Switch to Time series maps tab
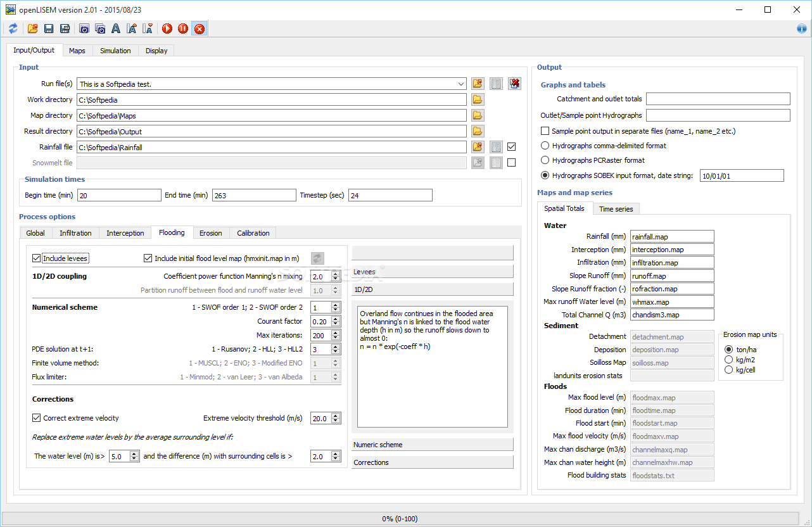 616,208
